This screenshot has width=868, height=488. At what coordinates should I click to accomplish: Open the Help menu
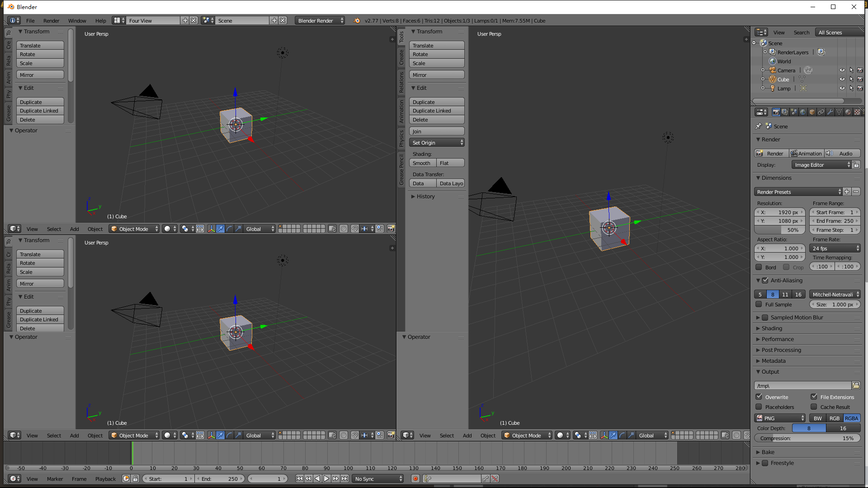(100, 20)
